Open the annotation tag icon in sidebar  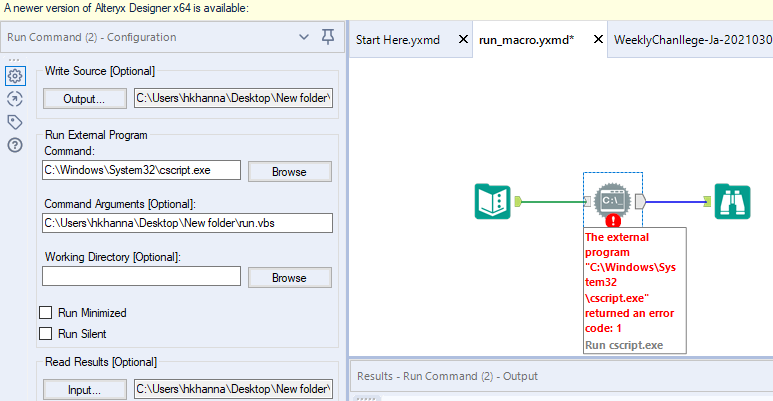click(15, 122)
